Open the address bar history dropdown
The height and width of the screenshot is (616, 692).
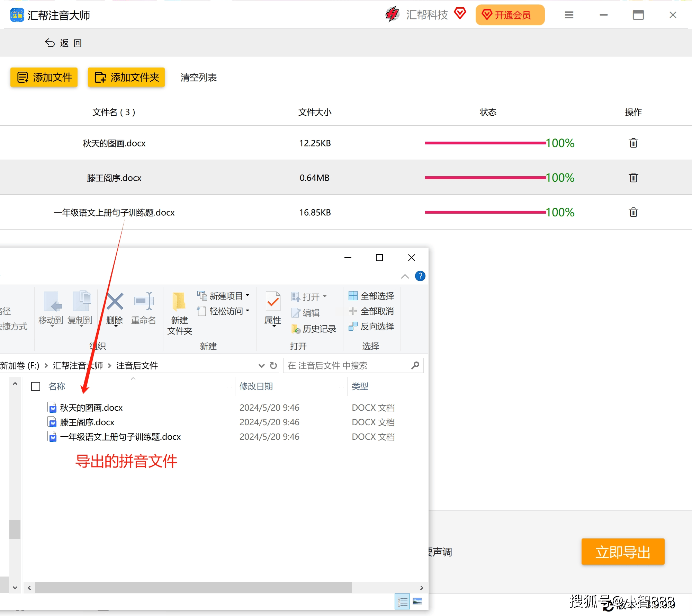261,366
